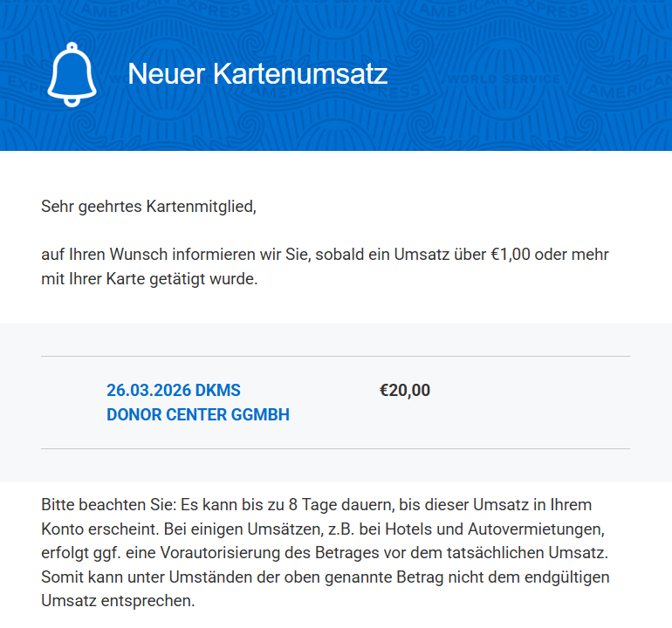
Task: Click the word "Konto" in the notice
Action: click(x=63, y=529)
